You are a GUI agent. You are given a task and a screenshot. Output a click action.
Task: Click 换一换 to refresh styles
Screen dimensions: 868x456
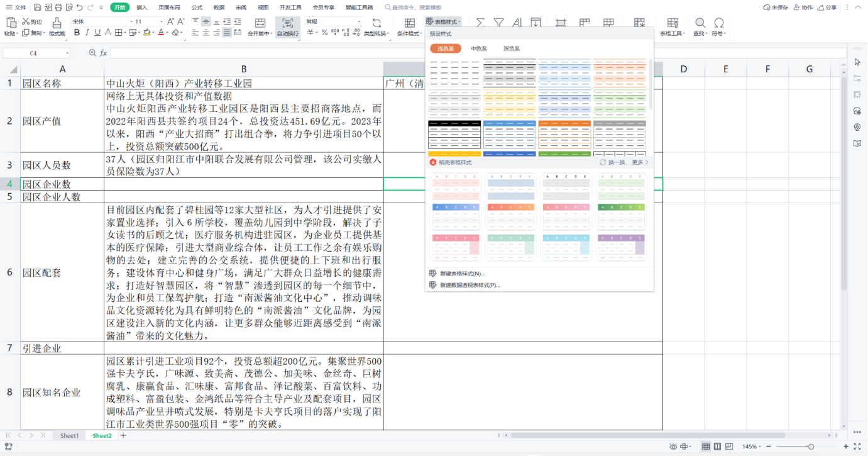tap(613, 162)
